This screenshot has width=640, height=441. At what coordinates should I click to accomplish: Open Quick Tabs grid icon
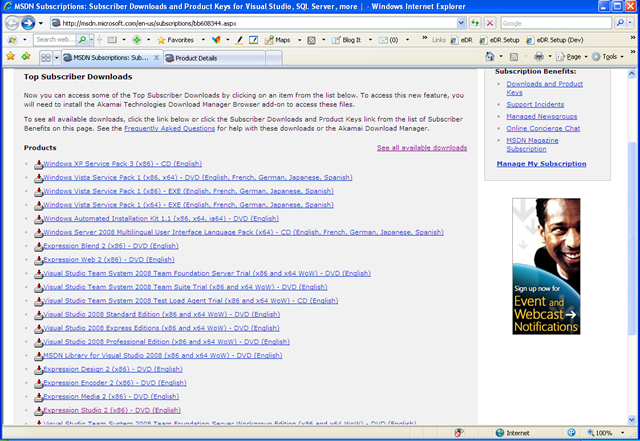pos(46,58)
